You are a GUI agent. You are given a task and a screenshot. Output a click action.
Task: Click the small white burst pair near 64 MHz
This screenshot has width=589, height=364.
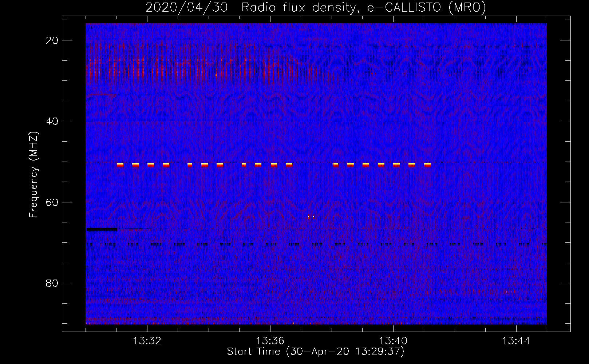(x=311, y=217)
